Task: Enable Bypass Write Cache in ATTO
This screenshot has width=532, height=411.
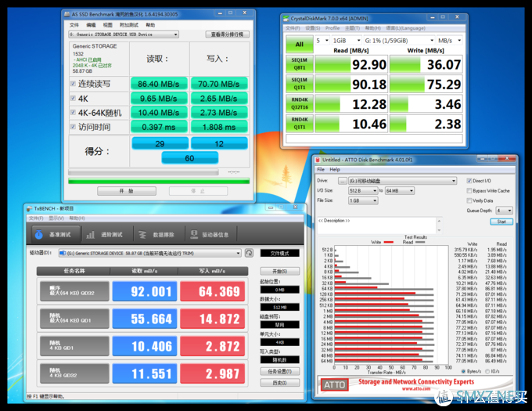Action: (x=469, y=191)
